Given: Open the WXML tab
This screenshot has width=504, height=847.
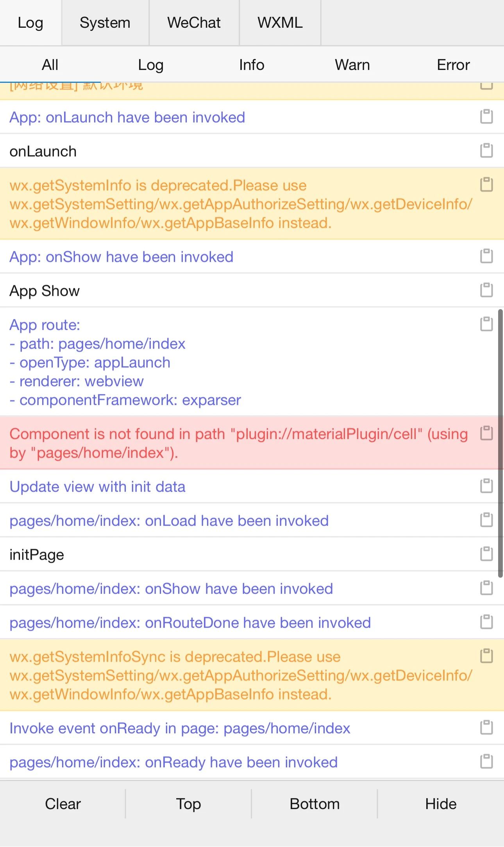Looking at the screenshot, I should (x=280, y=23).
